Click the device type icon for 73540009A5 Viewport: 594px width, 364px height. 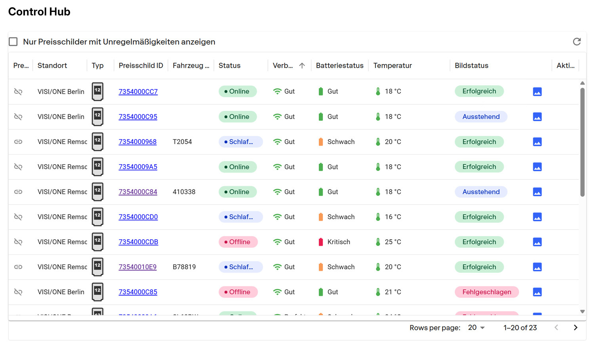(x=97, y=167)
